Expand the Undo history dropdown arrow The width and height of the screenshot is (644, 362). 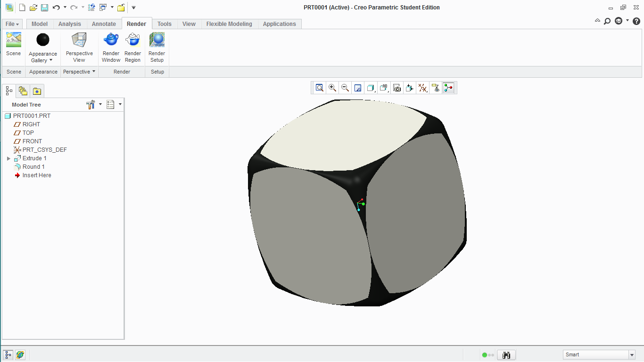65,8
